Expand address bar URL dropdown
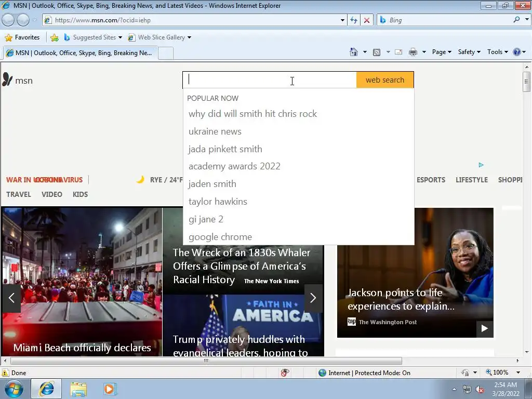The width and height of the screenshot is (532, 399). coord(342,20)
